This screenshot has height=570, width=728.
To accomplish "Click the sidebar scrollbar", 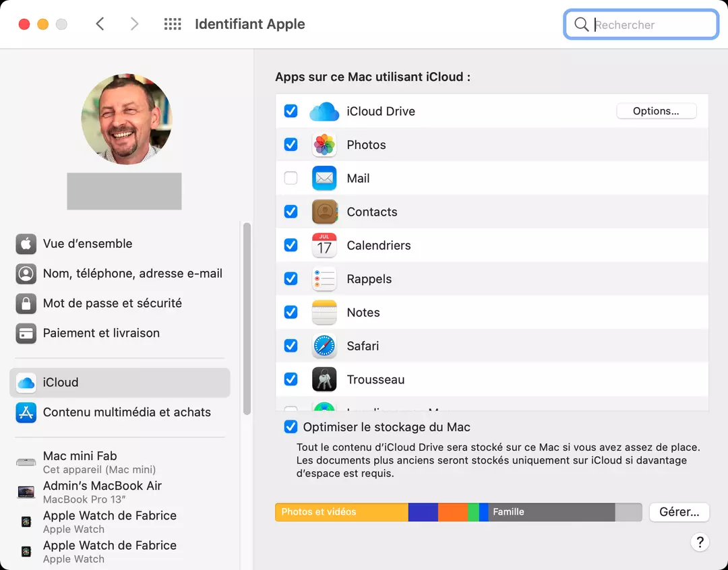I will (x=247, y=319).
